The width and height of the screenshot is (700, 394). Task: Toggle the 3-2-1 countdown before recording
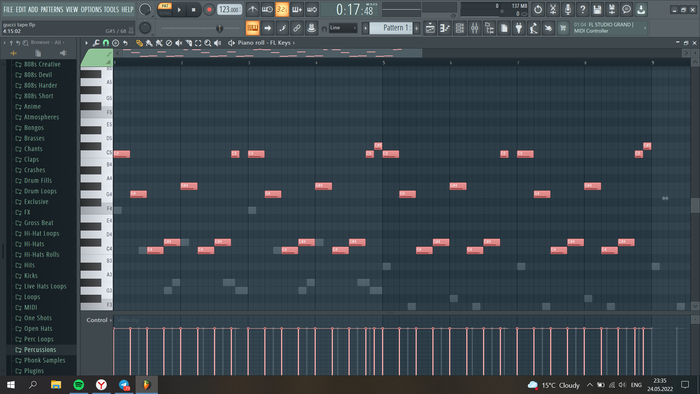tap(282, 9)
